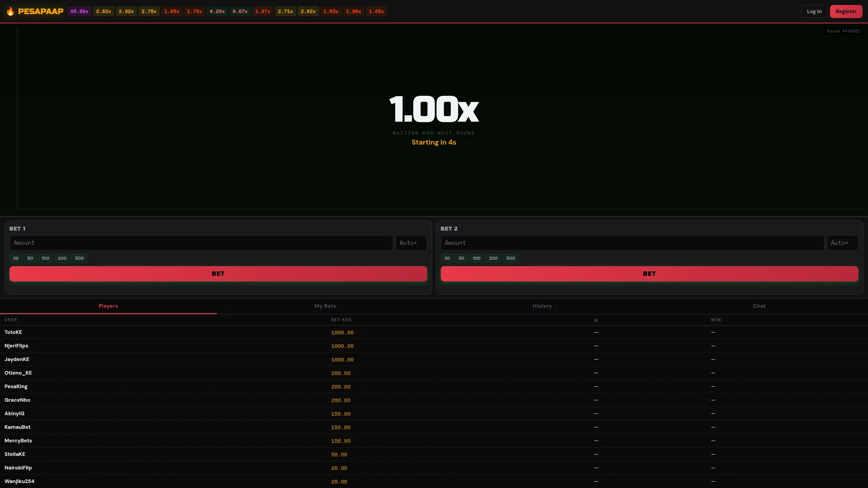Screen dimensions: 868x488
Task: Click the Bet 1 Amount field
Action: [x=201, y=243]
